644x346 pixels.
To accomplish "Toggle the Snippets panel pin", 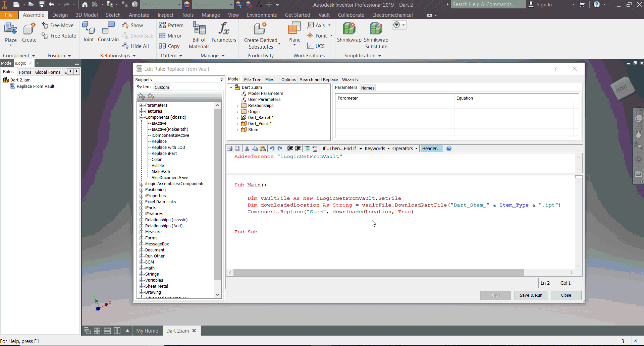I will point(221,79).
